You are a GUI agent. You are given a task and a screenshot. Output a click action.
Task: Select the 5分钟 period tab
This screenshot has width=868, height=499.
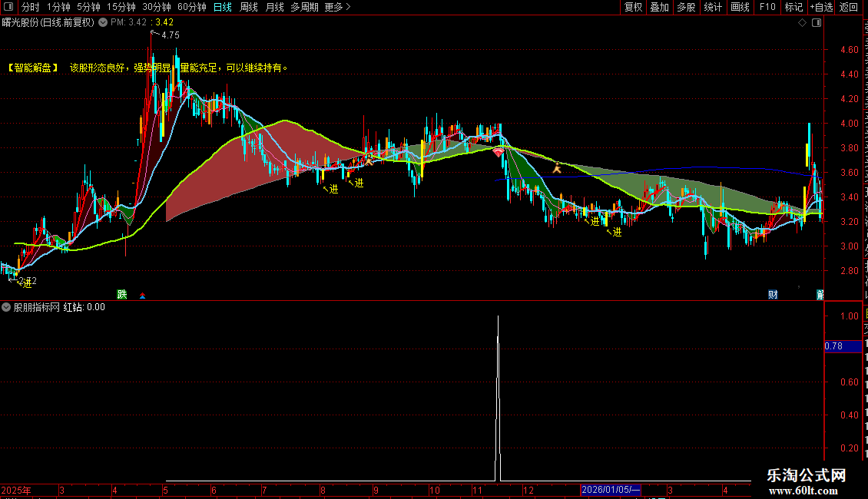[x=88, y=7]
